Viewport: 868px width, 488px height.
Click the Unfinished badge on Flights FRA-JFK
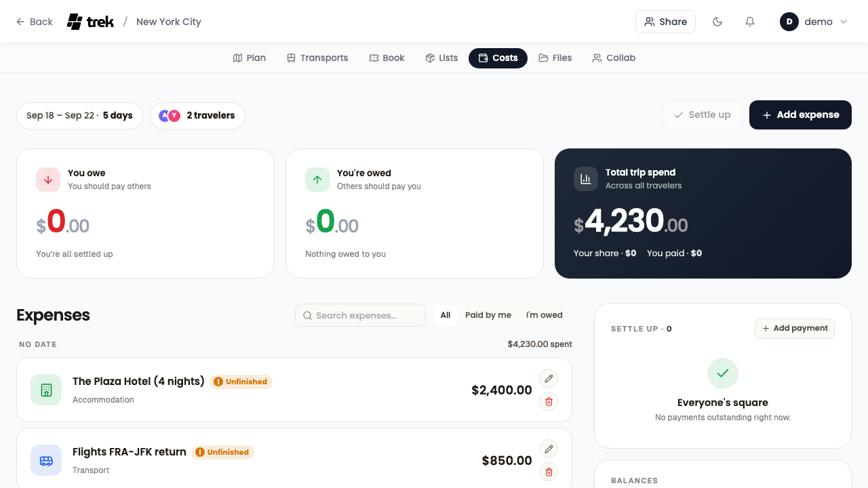click(x=222, y=452)
